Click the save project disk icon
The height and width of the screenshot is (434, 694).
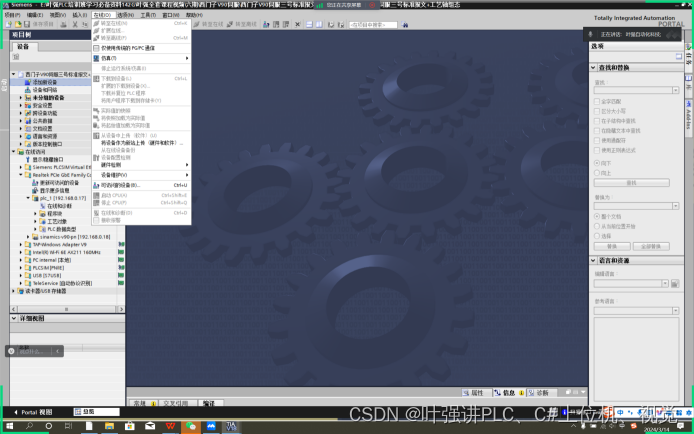click(27, 24)
